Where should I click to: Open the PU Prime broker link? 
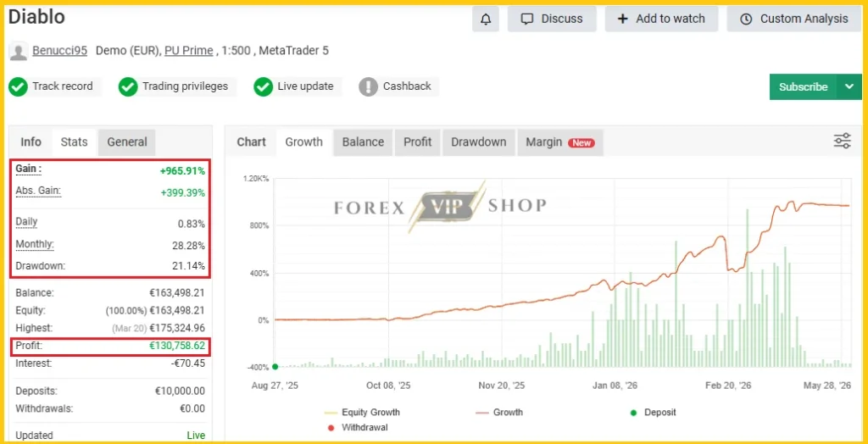(x=189, y=50)
